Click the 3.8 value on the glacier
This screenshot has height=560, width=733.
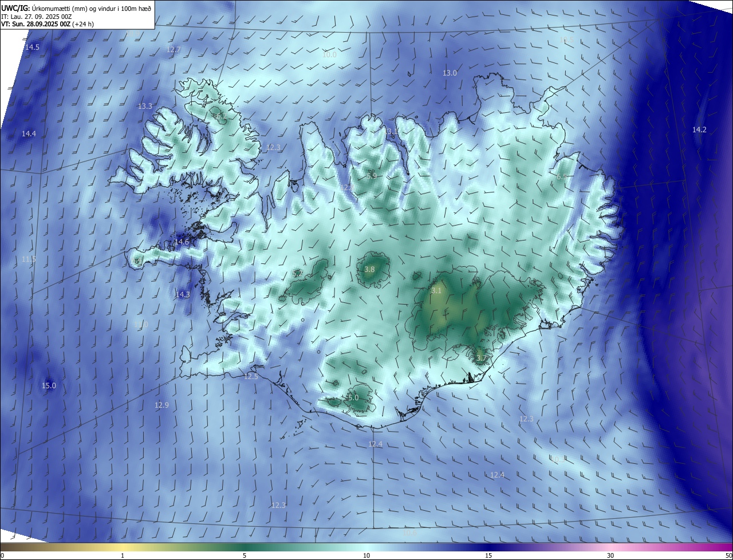pos(369,270)
